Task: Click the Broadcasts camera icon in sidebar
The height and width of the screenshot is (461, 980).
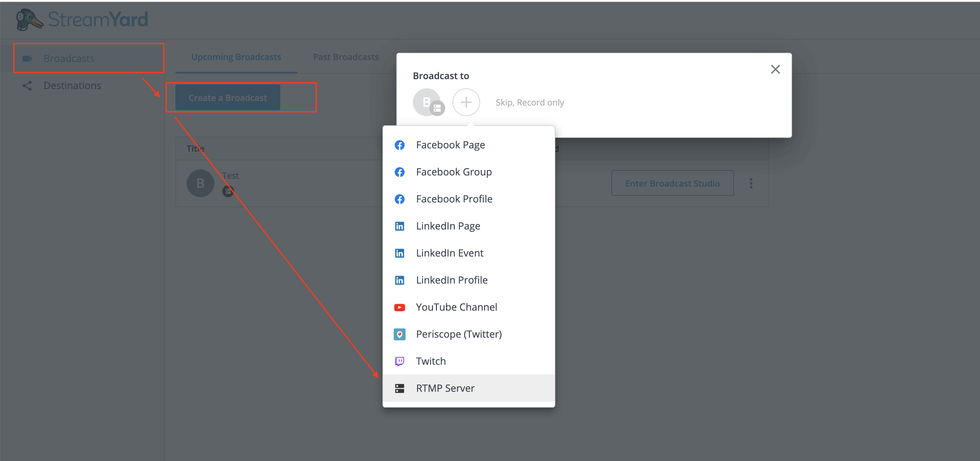Action: [x=27, y=59]
